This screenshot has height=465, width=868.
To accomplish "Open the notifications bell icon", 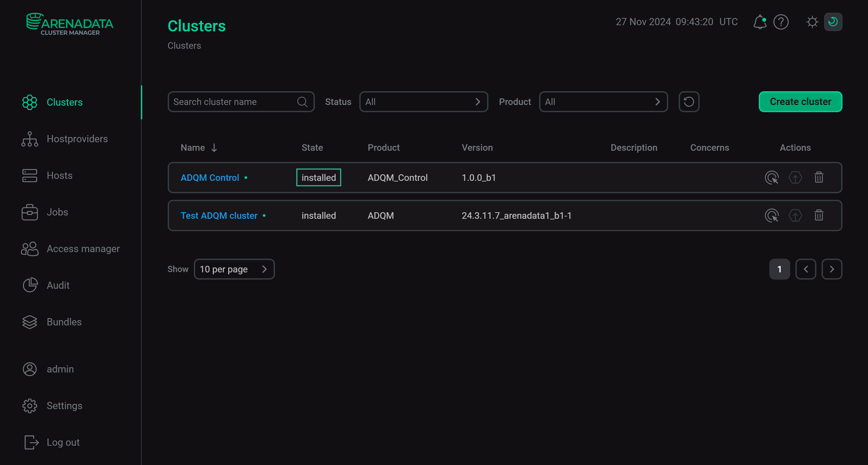I will (x=760, y=22).
